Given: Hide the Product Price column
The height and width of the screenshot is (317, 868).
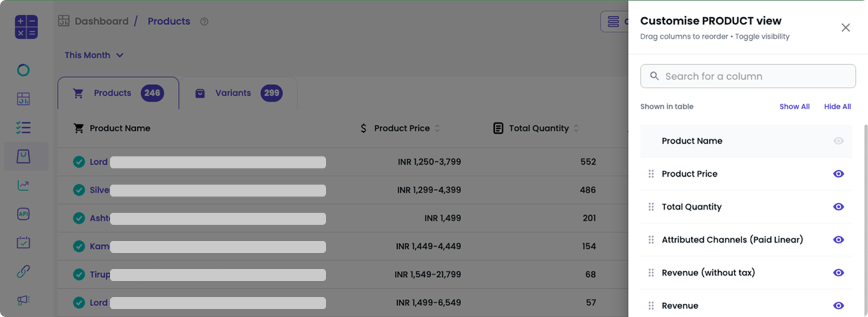Looking at the screenshot, I should coord(838,174).
